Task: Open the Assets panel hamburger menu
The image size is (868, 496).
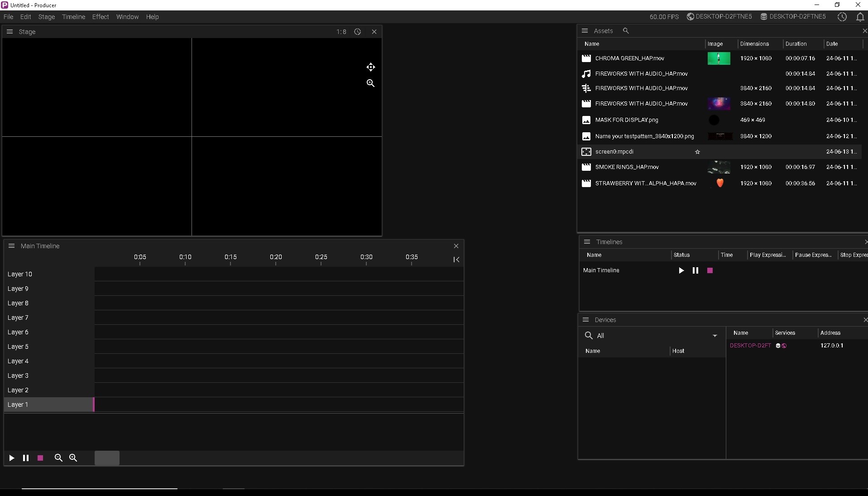Action: click(585, 31)
